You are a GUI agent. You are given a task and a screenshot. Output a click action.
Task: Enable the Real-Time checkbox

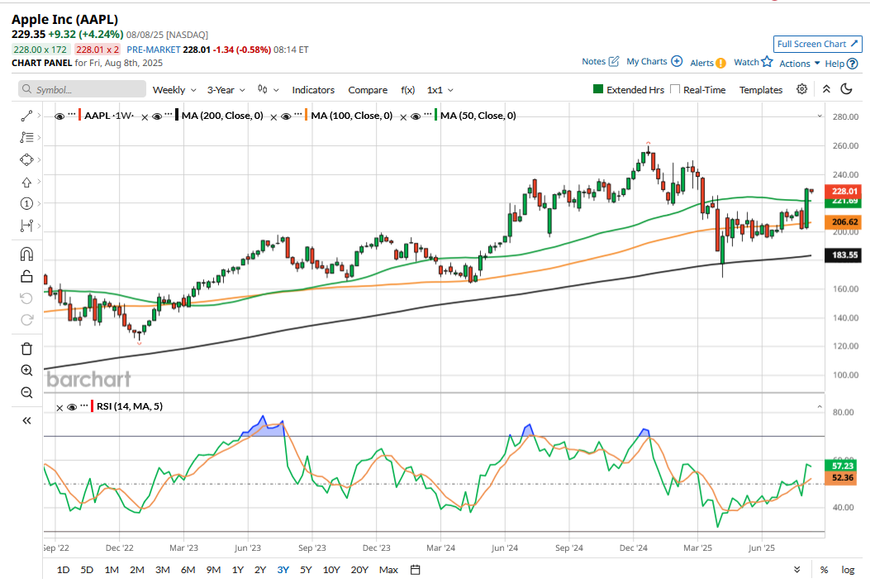pyautogui.click(x=675, y=88)
